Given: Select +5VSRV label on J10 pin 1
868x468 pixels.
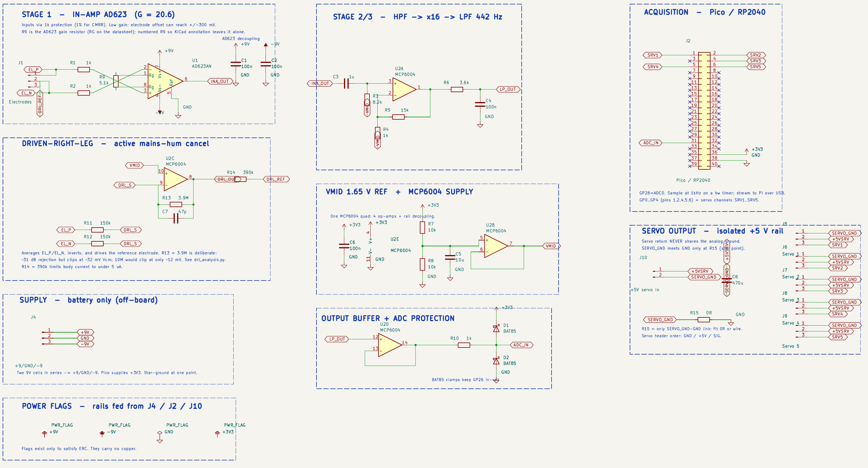Looking at the screenshot, I should 700,271.
